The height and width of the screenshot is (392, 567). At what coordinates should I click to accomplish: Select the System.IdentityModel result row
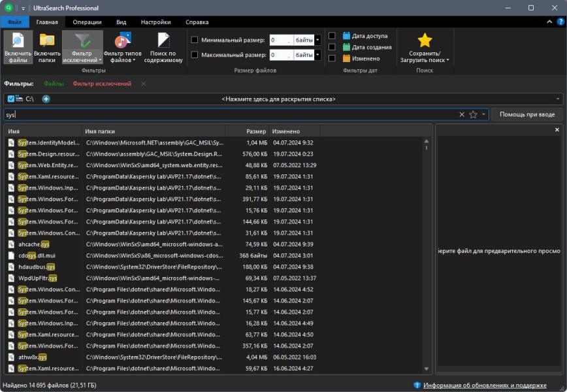pos(214,142)
